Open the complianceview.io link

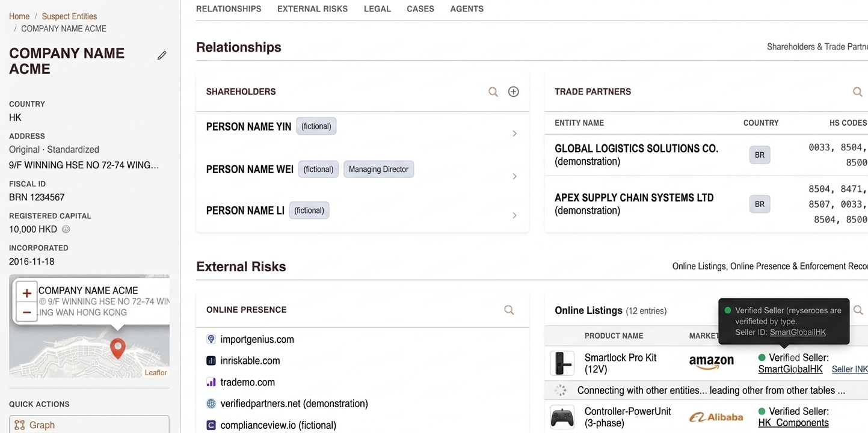pyautogui.click(x=278, y=425)
